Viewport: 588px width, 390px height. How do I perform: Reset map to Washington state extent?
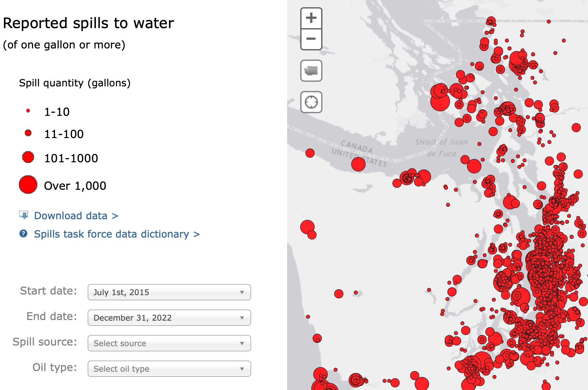(x=311, y=70)
